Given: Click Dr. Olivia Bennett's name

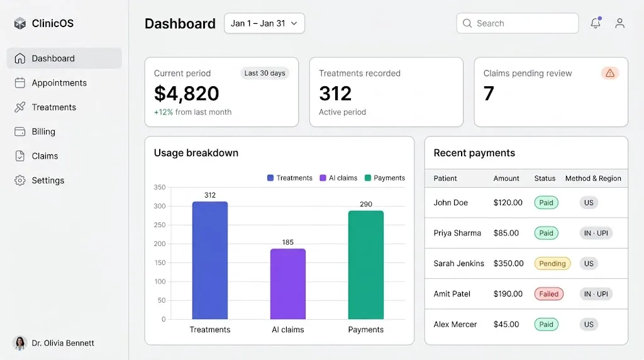Looking at the screenshot, I should tap(63, 343).
